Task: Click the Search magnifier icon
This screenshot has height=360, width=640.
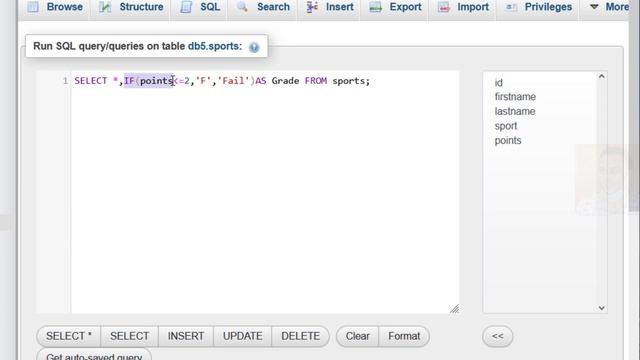Action: pyautogui.click(x=242, y=7)
